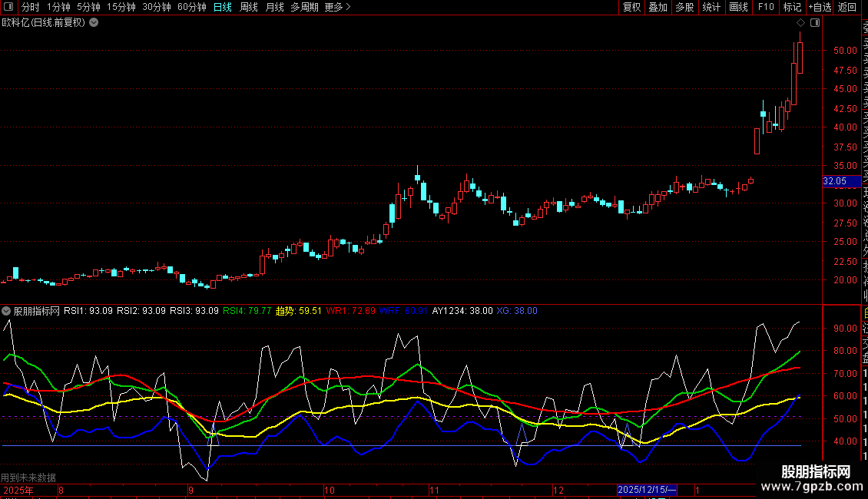868x499 pixels.
Task: Click the 股朋指标网 indicator name
Action: pos(37,311)
